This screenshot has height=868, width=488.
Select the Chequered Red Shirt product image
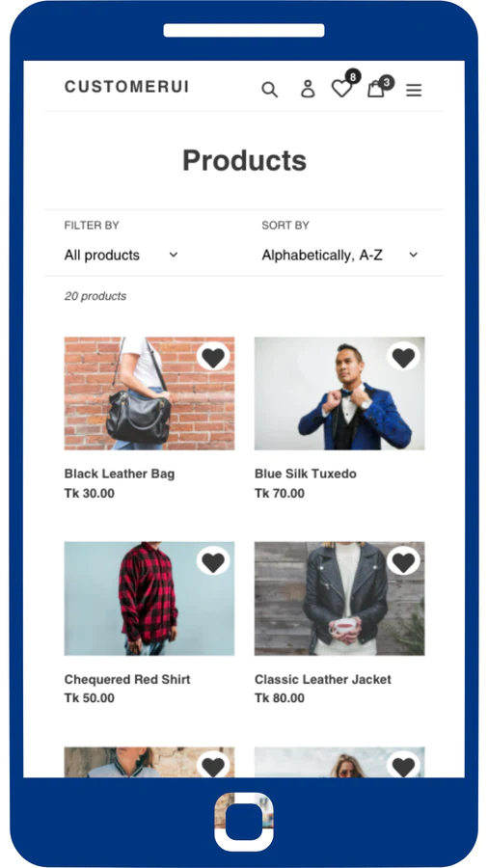coord(149,598)
